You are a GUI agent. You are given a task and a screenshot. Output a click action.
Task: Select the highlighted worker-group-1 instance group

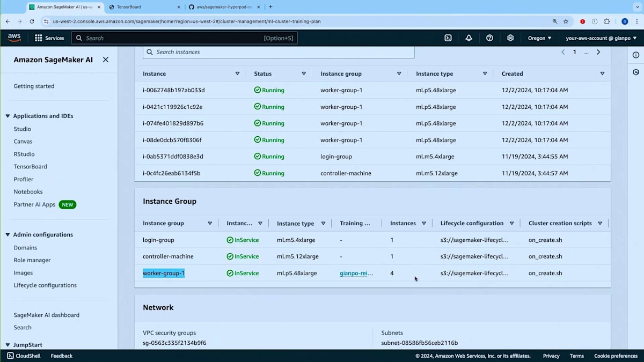click(x=164, y=273)
